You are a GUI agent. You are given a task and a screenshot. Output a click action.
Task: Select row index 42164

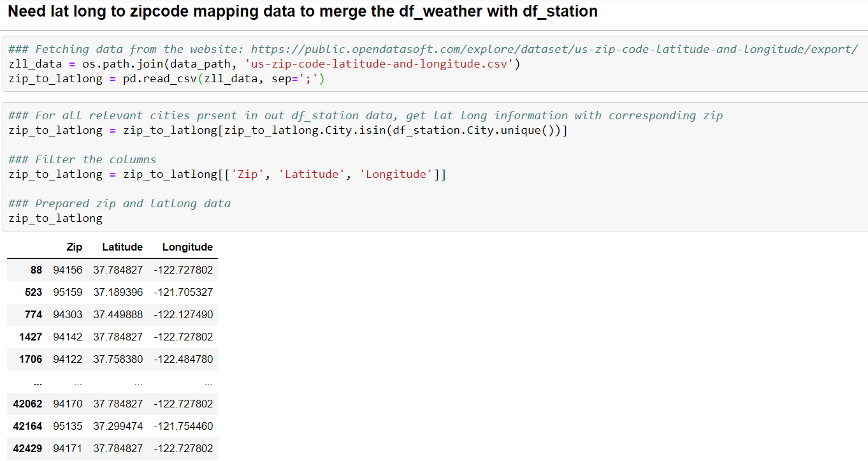coord(27,426)
